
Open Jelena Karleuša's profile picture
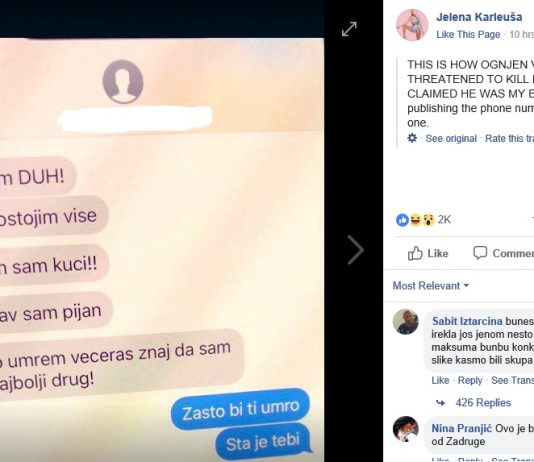412,25
